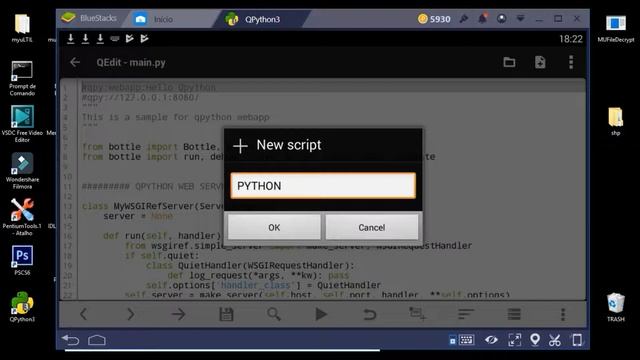This screenshot has height=360, width=640.
Task: Tap the left chevron in bottom editor toolbar
Action: [x=83, y=314]
